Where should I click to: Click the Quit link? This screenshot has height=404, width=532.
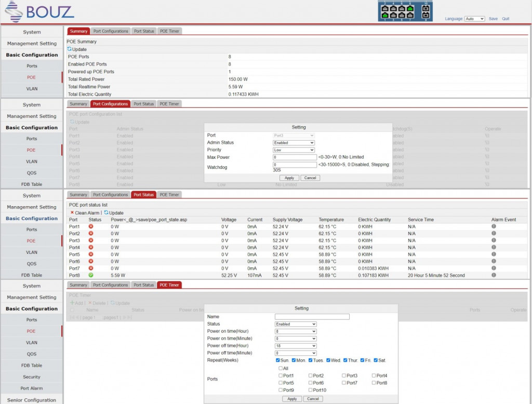506,19
